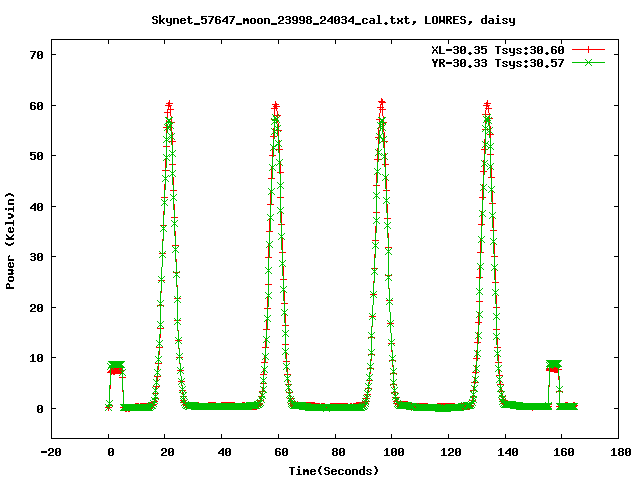Click y-axis tick label 50
640x480 pixels.
click(x=36, y=156)
